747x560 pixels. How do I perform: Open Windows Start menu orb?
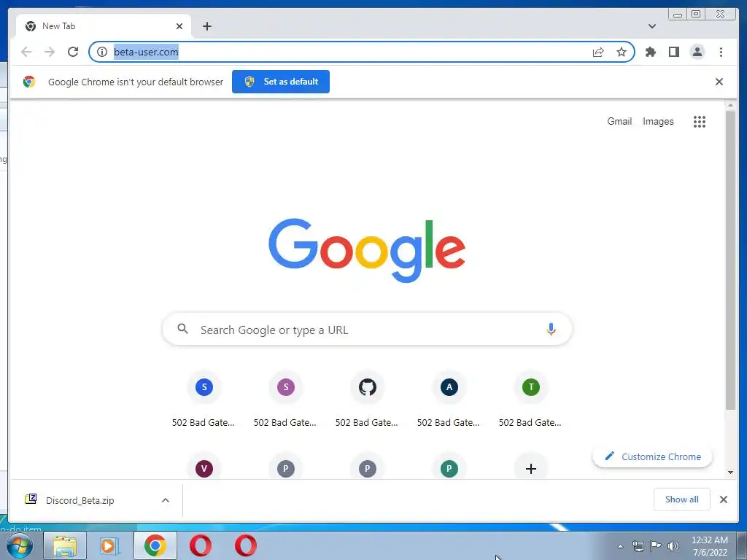click(20, 545)
